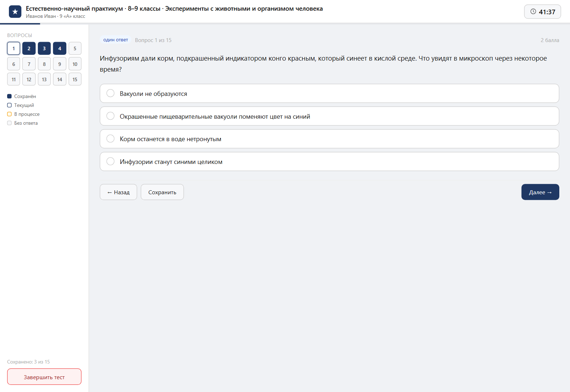The height and width of the screenshot is (392, 570).
Task: Jump to question 3
Action: point(44,48)
